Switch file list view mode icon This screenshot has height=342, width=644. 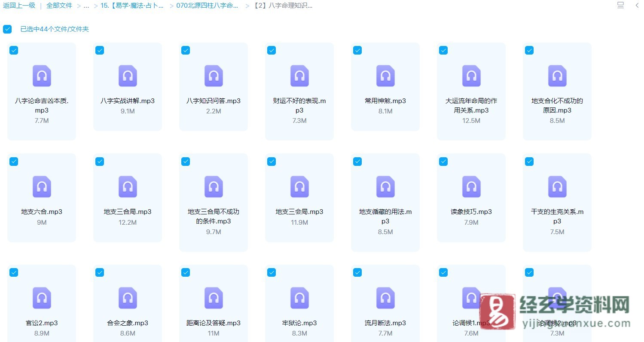pos(620,5)
